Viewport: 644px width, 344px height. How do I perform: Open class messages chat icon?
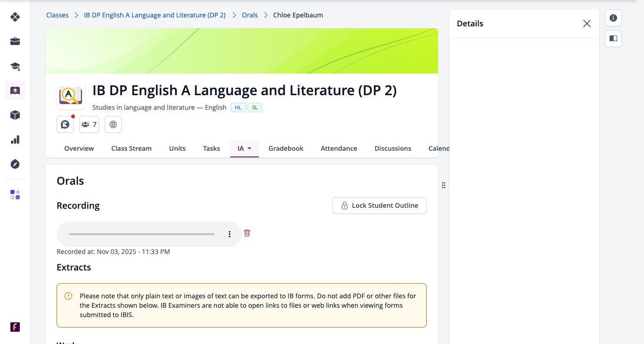(x=65, y=124)
